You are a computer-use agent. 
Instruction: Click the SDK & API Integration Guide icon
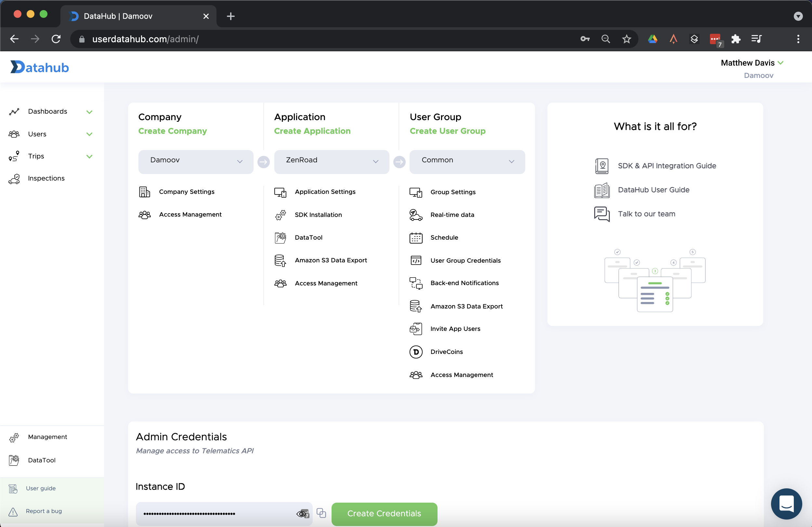601,166
